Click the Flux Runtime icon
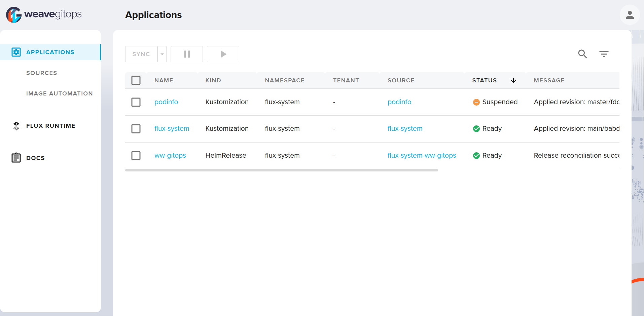 [x=16, y=126]
